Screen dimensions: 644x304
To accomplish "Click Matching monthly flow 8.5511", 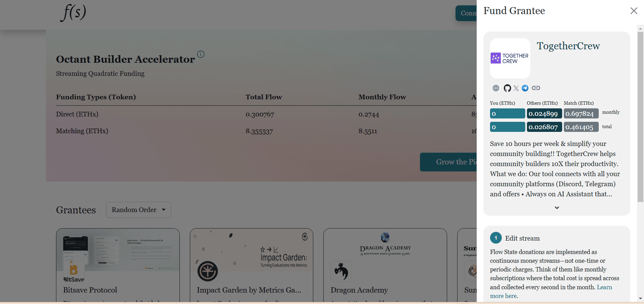I will (x=368, y=131).
